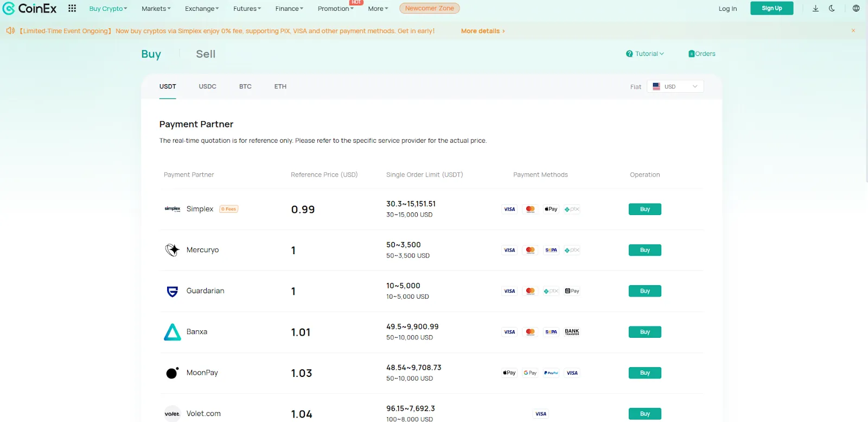Switch to the Sell tab
The height and width of the screenshot is (422, 868).
click(x=206, y=54)
